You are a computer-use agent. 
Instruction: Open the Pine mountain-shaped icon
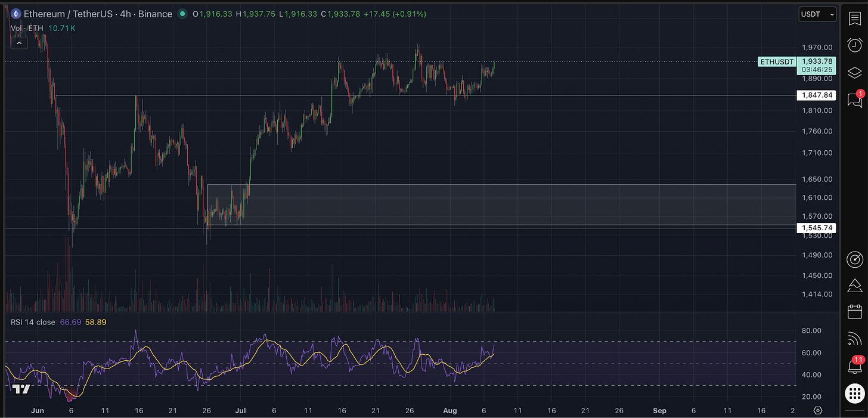[x=854, y=286]
